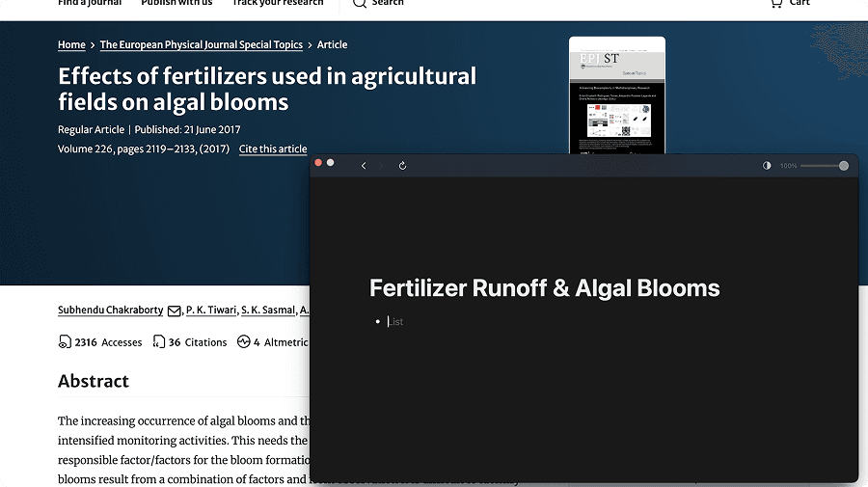Viewport: 868px width, 487px height.
Task: Open Track your research menu
Action: [x=278, y=3]
